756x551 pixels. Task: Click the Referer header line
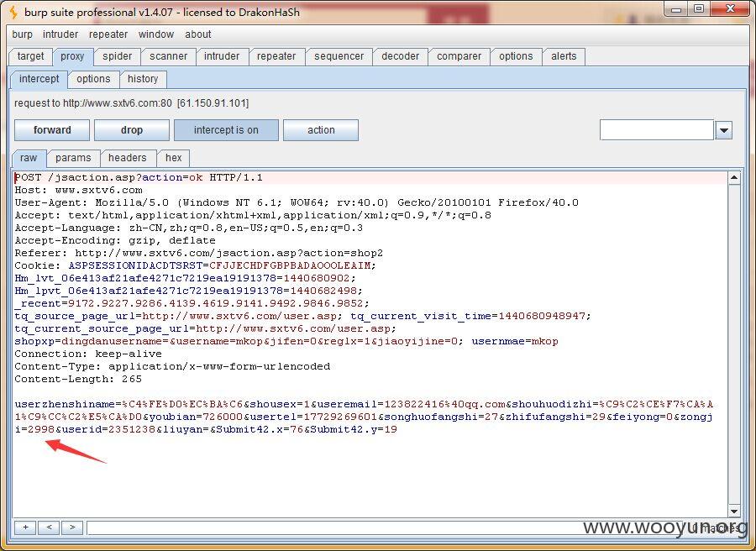198,253
